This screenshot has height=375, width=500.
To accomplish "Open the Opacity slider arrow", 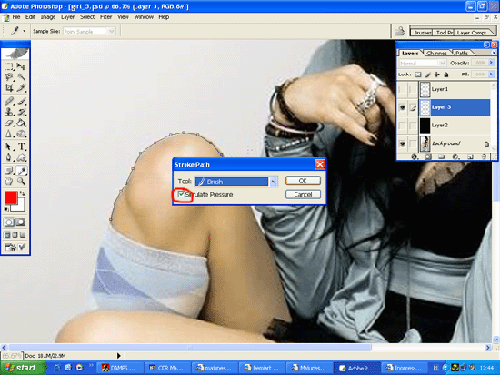I will (x=491, y=63).
